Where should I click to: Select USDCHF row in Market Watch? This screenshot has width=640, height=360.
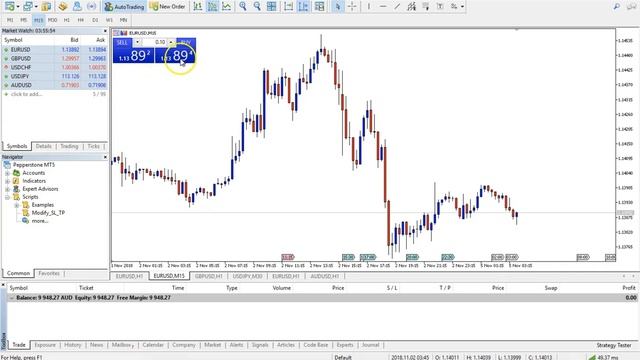(55, 67)
